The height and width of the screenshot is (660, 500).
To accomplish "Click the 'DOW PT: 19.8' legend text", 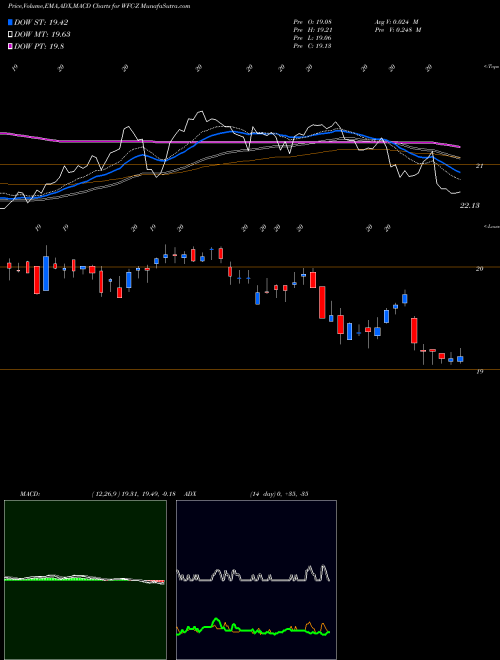I will pos(39,47).
